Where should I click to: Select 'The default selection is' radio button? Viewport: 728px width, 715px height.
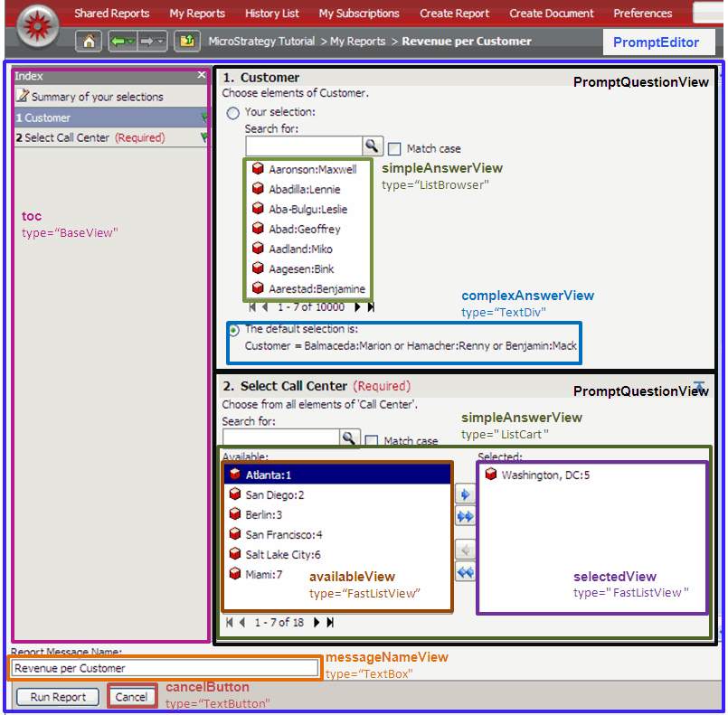point(233,330)
